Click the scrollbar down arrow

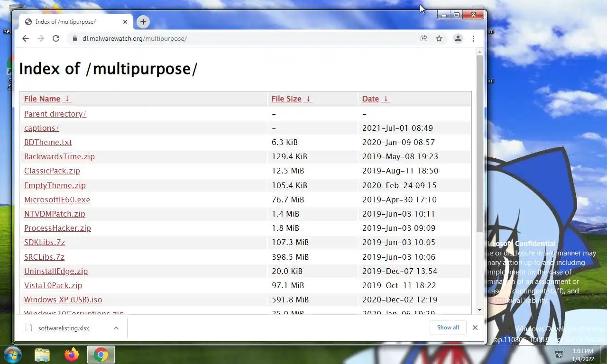(479, 310)
